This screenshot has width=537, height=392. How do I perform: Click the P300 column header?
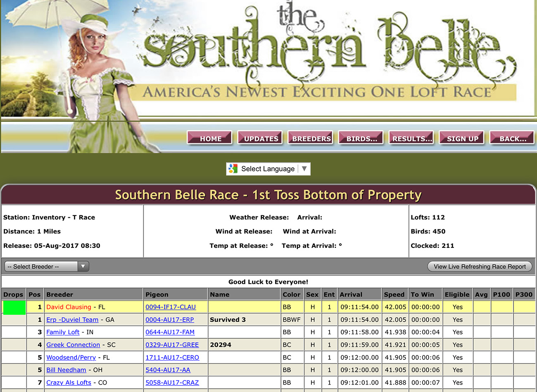[x=524, y=295]
